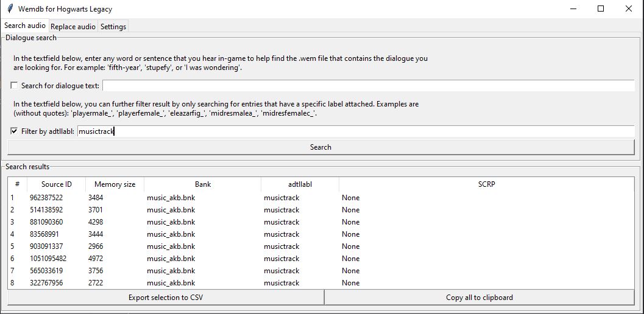Enable the Search for dialogue text checkbox
Screen dimensions: 644x314
[15, 86]
